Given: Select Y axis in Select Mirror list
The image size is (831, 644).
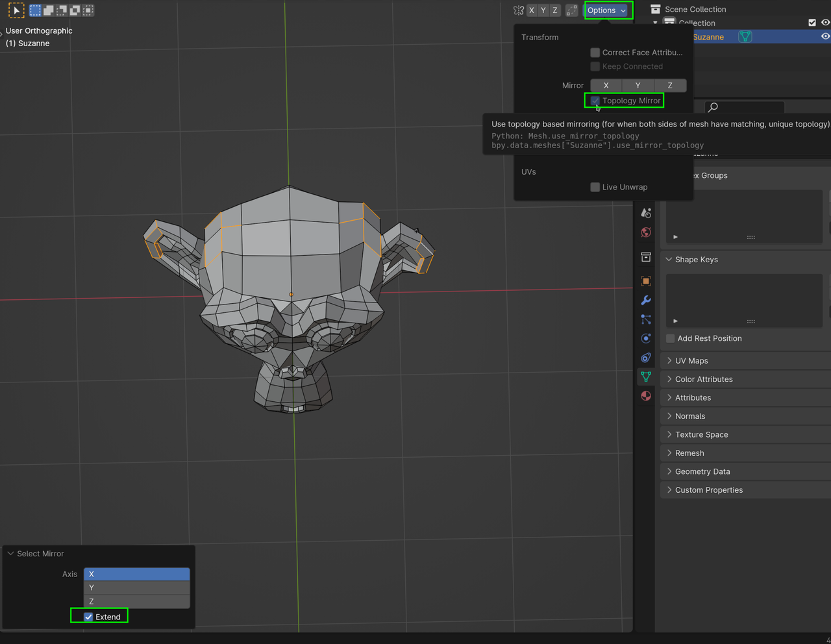Looking at the screenshot, I should [136, 588].
